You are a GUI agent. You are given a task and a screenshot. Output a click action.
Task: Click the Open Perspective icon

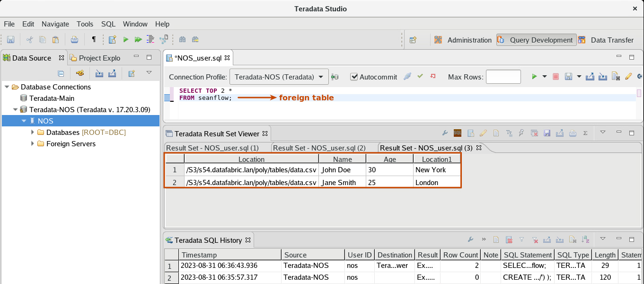(x=413, y=40)
